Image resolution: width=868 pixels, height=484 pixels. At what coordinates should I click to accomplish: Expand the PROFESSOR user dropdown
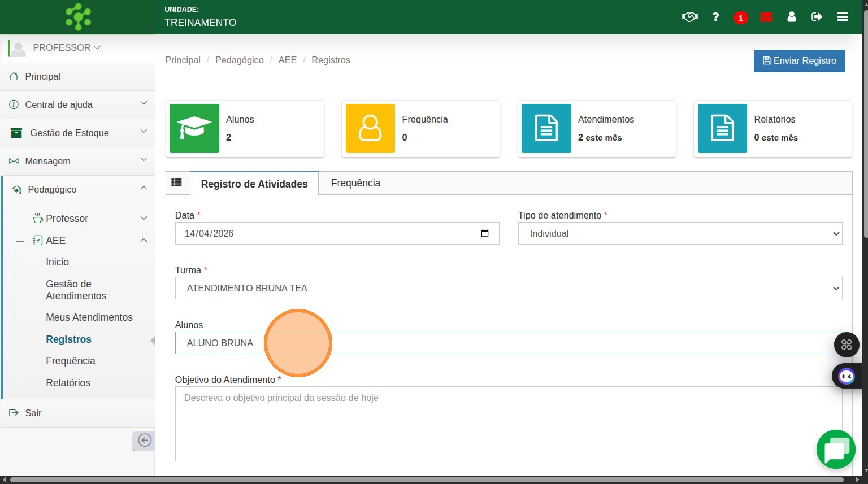click(67, 48)
